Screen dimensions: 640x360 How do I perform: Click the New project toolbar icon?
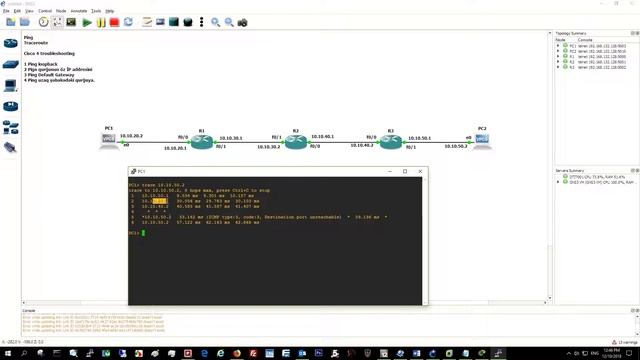[11, 22]
